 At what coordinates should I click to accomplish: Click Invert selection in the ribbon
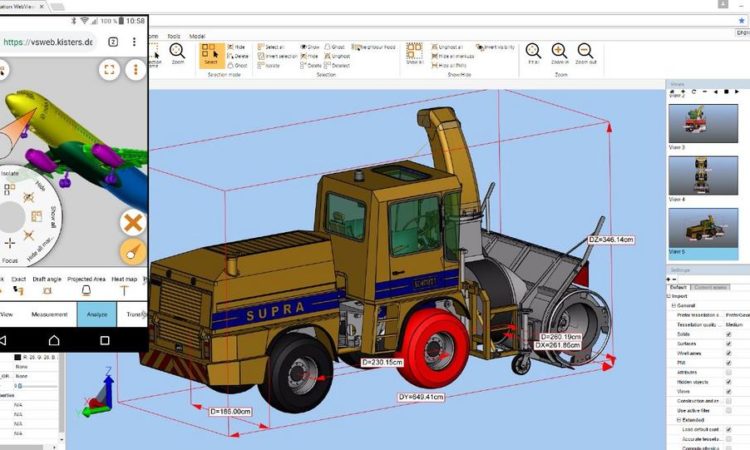pyautogui.click(x=277, y=56)
